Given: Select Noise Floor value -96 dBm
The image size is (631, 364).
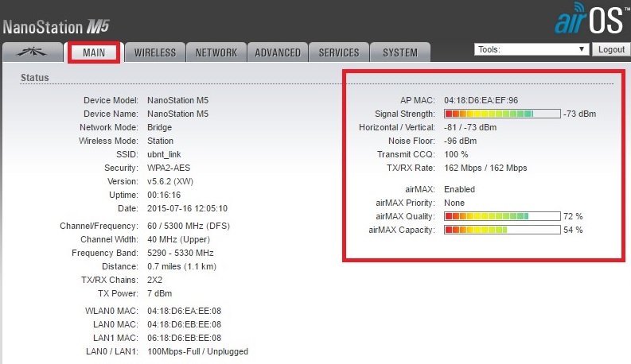Looking at the screenshot, I should point(461,141).
